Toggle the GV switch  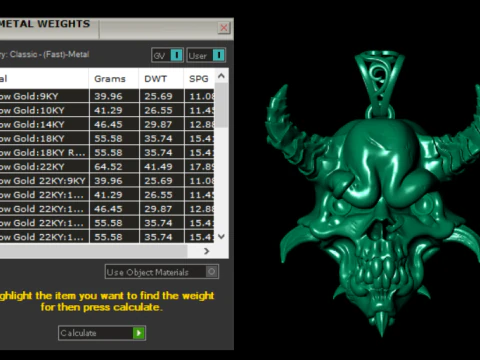pyautogui.click(x=167, y=55)
